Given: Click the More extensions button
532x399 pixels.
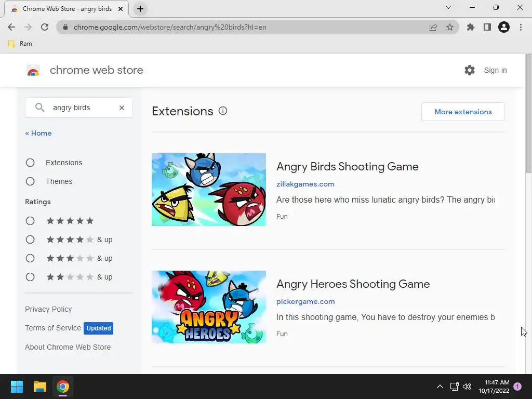Looking at the screenshot, I should 463,112.
